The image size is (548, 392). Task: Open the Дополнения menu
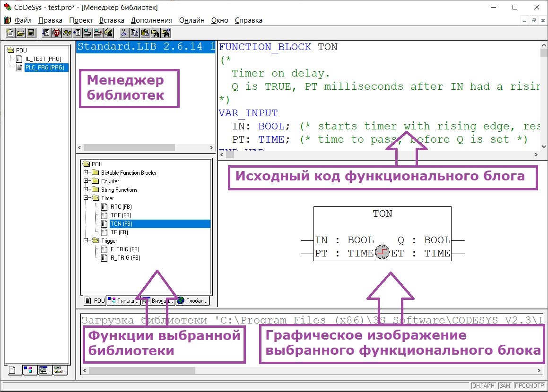click(152, 20)
